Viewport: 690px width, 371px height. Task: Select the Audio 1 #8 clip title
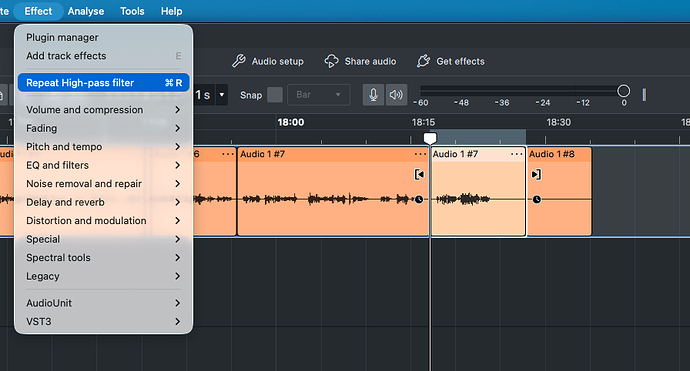tap(551, 154)
